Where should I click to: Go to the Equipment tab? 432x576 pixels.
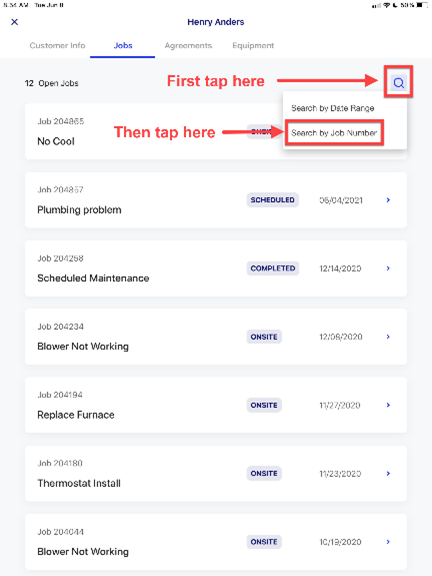tap(253, 46)
